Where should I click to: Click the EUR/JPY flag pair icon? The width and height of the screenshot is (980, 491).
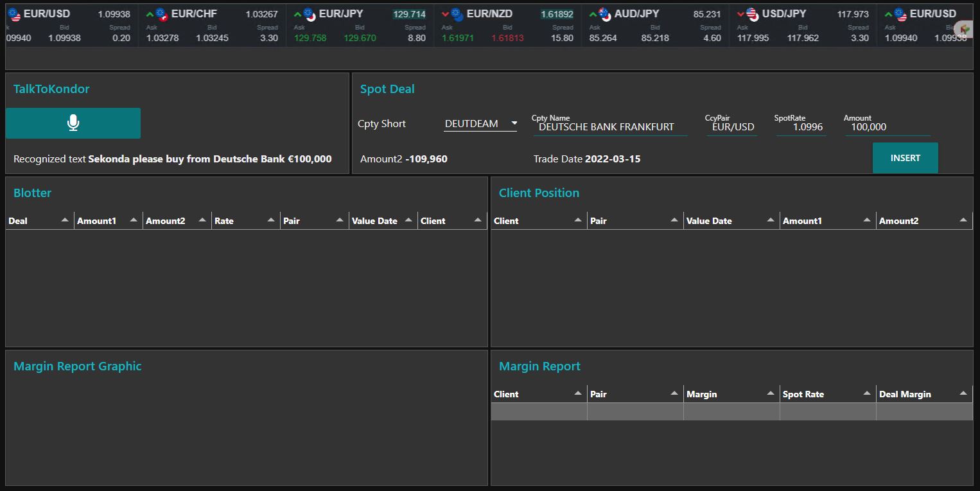(x=309, y=14)
